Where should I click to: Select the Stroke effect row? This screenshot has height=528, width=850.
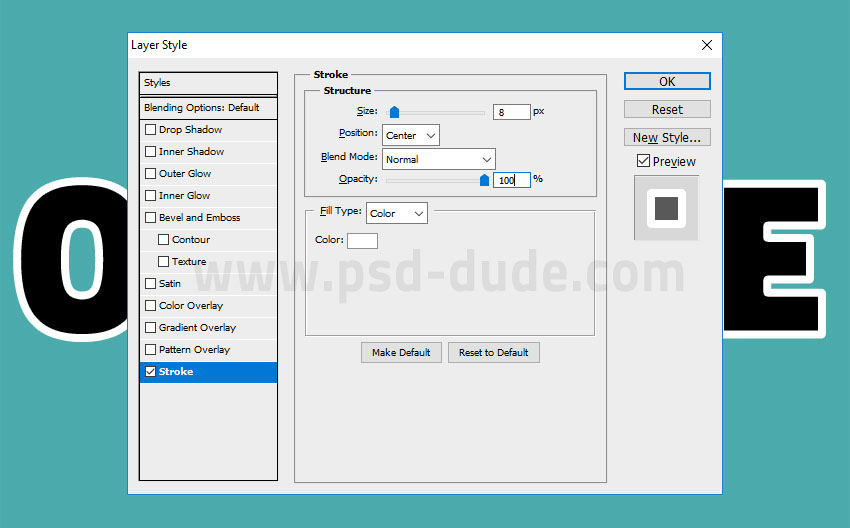click(208, 372)
